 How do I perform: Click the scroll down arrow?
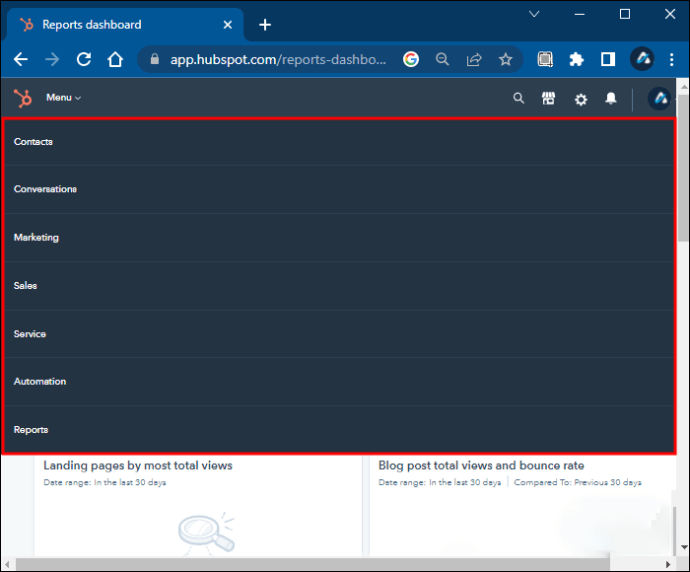[x=683, y=547]
